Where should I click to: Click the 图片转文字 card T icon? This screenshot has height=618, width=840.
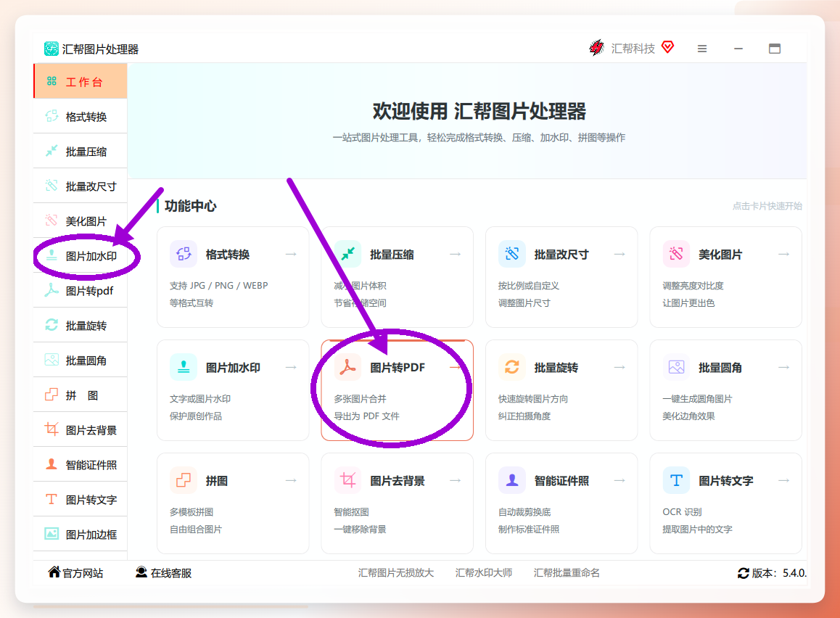pyautogui.click(x=676, y=480)
